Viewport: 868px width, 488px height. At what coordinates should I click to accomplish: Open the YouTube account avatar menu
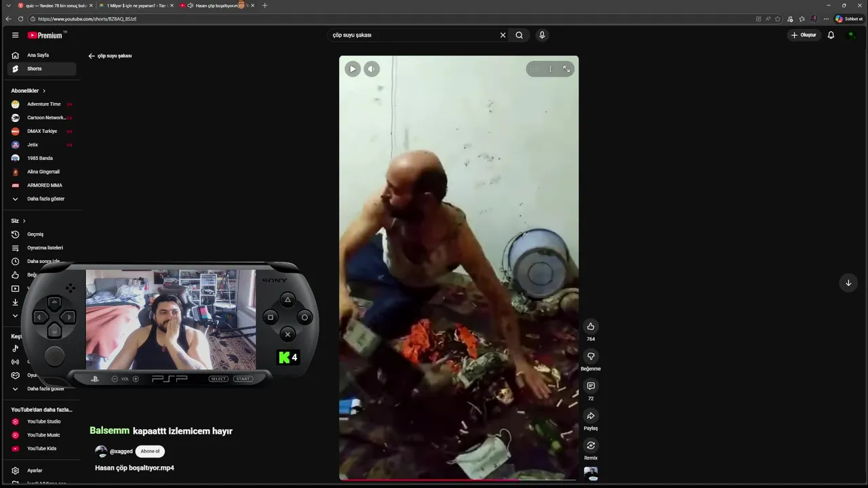point(851,35)
